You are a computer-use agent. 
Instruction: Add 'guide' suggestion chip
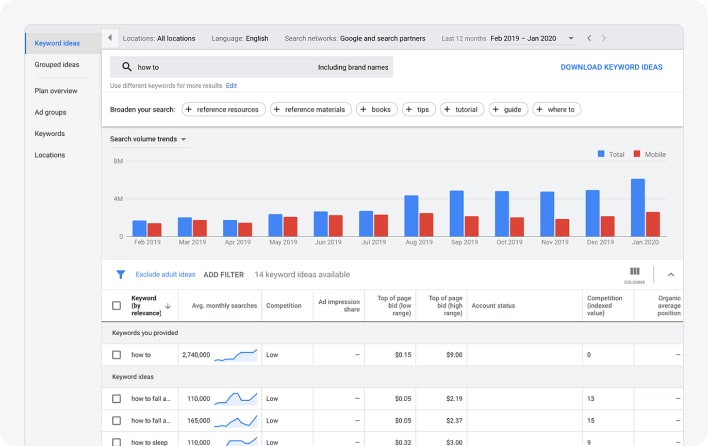[x=508, y=109]
